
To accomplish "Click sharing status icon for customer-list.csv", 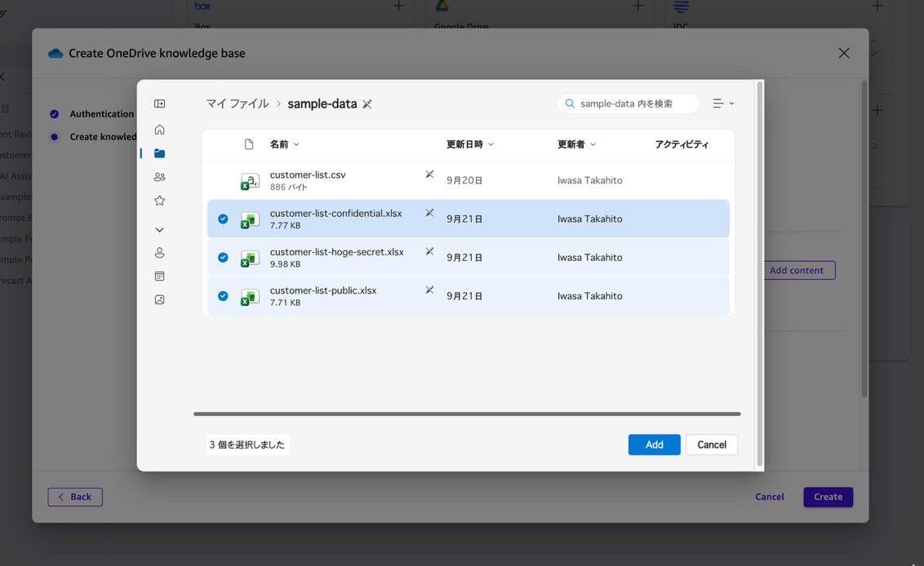I will [x=429, y=175].
